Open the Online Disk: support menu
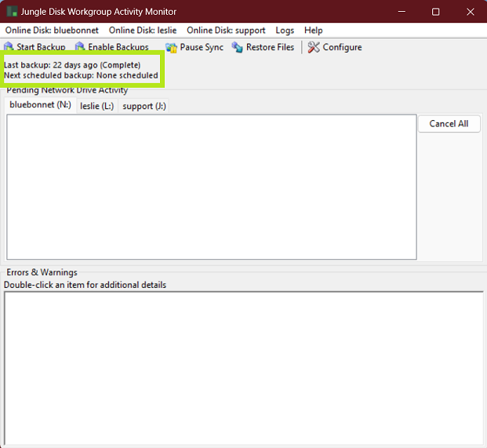Screen dimensions: 487x448 226,30
